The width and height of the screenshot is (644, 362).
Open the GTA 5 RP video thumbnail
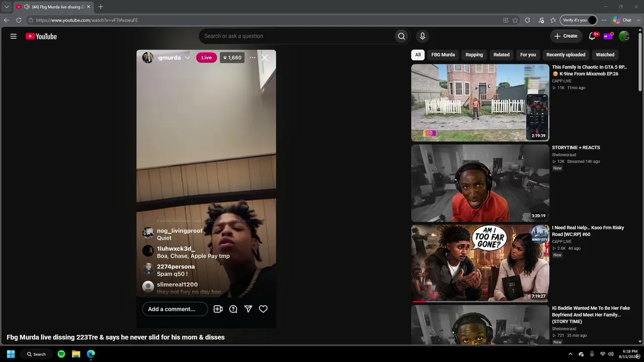[480, 103]
